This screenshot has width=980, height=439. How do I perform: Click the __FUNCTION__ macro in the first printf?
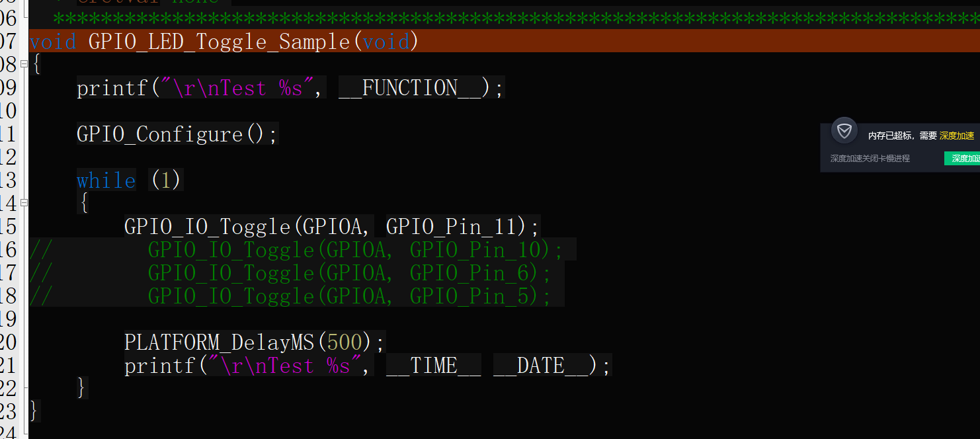pos(410,88)
